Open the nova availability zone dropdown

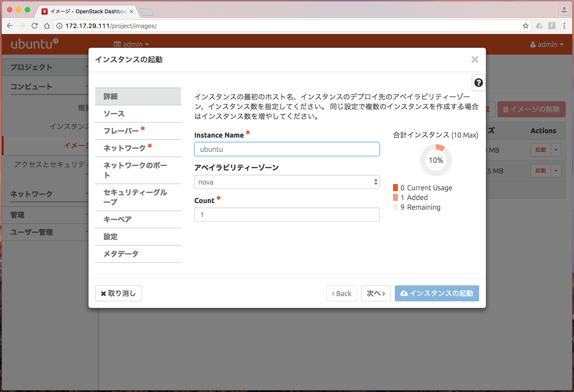pos(287,182)
